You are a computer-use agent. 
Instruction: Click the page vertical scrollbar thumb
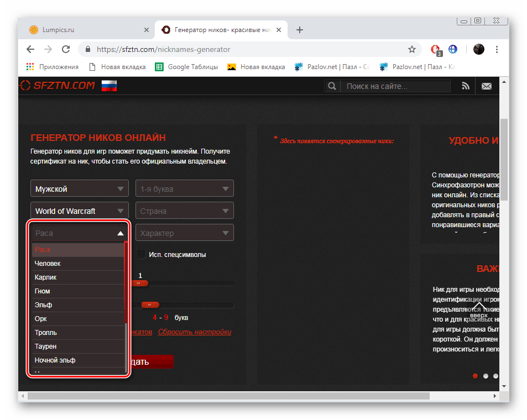[x=504, y=160]
